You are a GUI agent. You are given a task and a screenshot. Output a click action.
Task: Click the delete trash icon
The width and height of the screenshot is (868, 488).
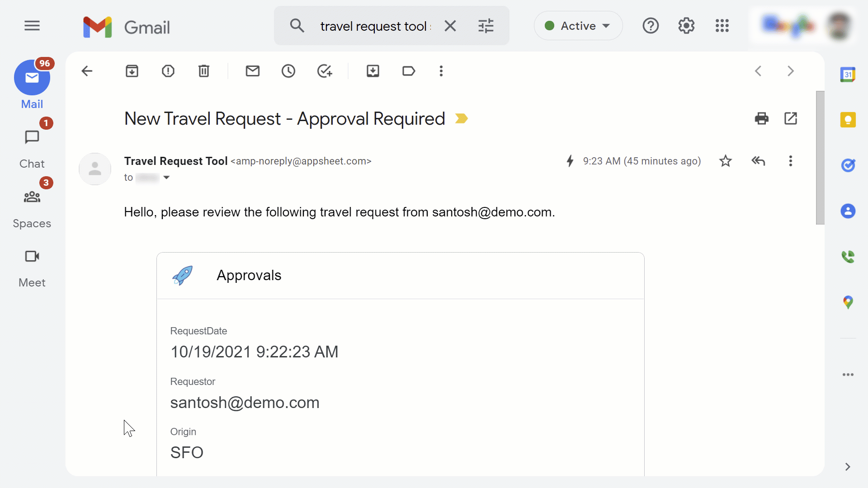203,71
